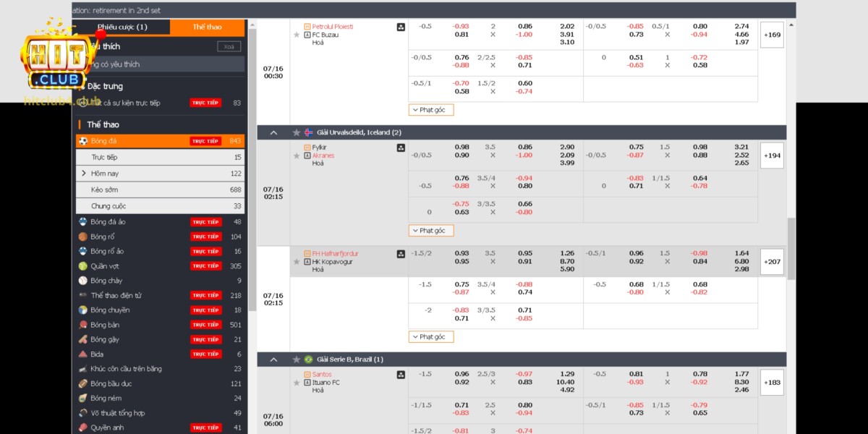Collapse the Giải Urvalsdeild, Iceland league section
This screenshot has width=868, height=434.
point(273,132)
